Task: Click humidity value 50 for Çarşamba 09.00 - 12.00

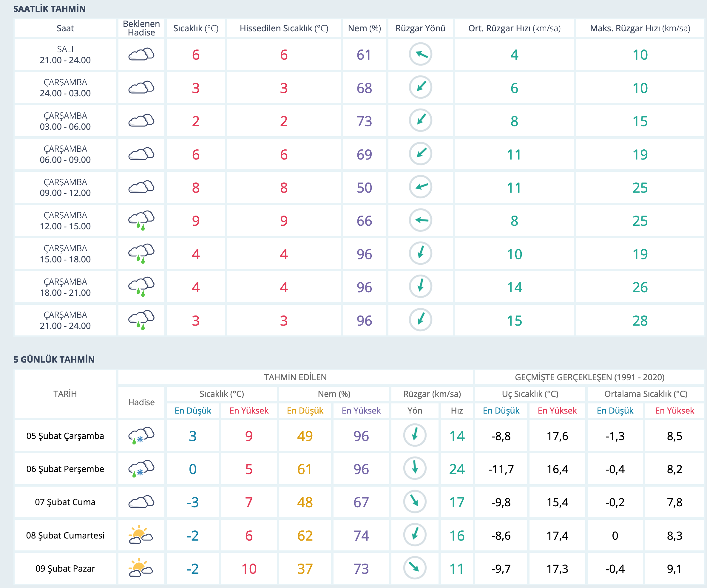Action: [x=364, y=188]
